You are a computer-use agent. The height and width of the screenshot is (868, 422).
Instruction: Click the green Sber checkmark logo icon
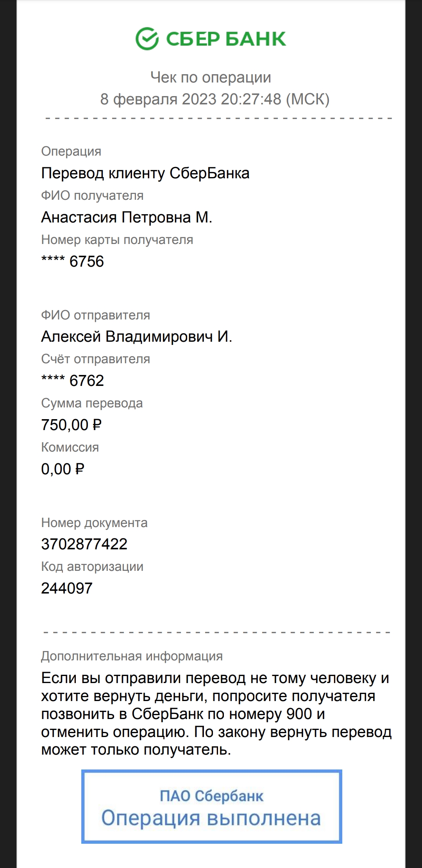(x=147, y=39)
